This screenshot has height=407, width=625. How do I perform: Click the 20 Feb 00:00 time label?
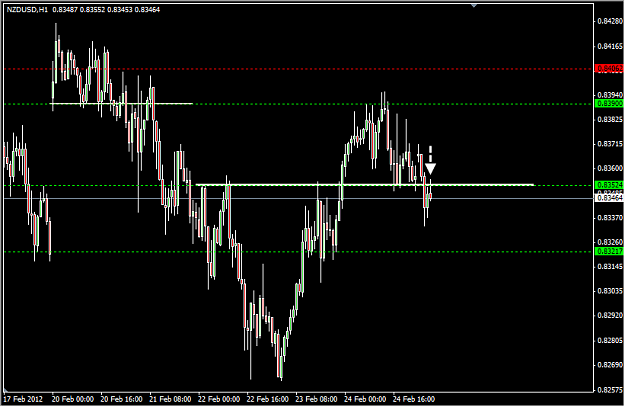point(73,399)
